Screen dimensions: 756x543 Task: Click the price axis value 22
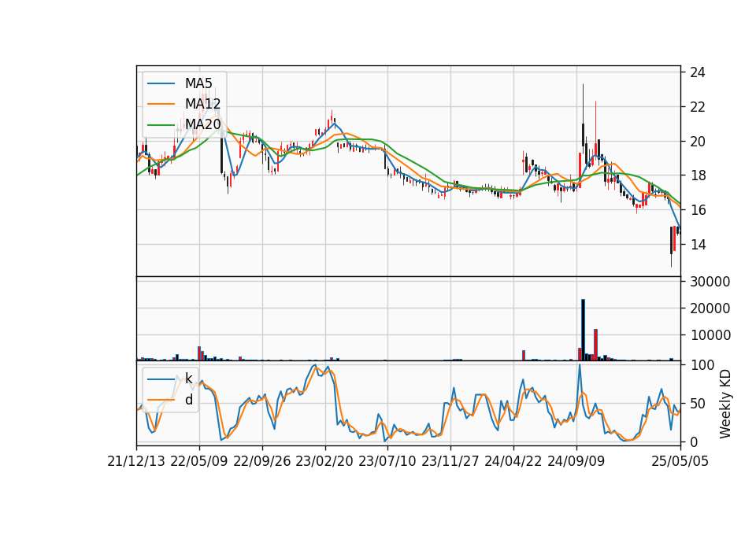point(697,107)
